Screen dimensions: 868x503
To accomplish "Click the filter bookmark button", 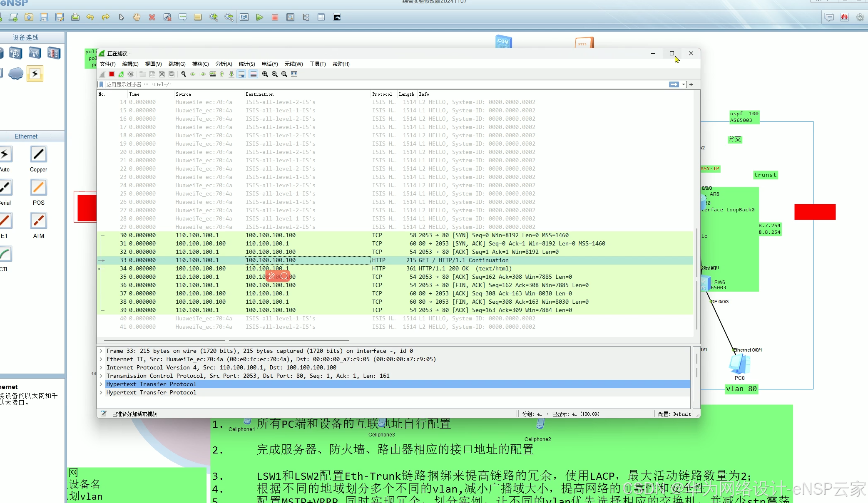I will (x=101, y=84).
